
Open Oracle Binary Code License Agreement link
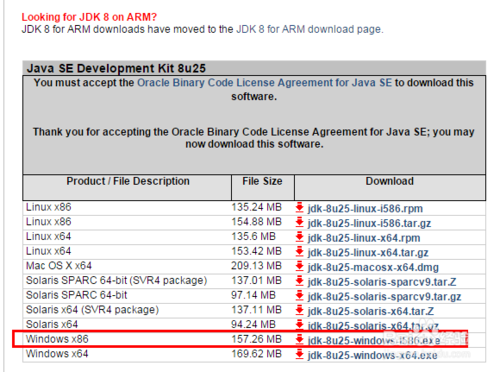264,83
